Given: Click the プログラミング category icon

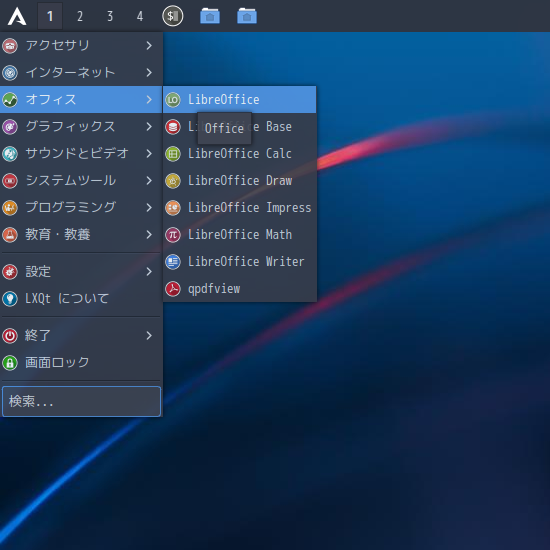Looking at the screenshot, I should point(10,208).
